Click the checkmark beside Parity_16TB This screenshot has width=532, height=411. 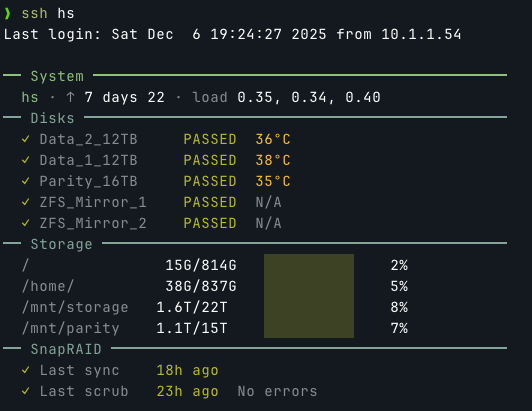pyautogui.click(x=25, y=181)
